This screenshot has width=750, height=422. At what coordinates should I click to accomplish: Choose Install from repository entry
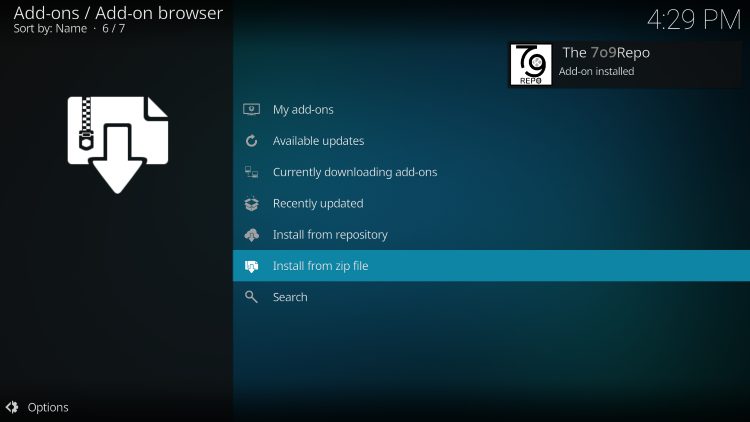[x=491, y=234]
